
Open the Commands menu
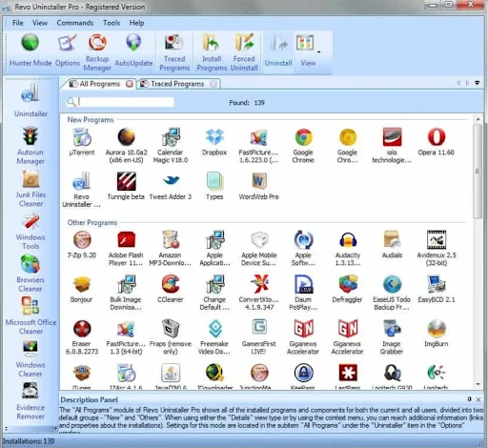[x=75, y=23]
